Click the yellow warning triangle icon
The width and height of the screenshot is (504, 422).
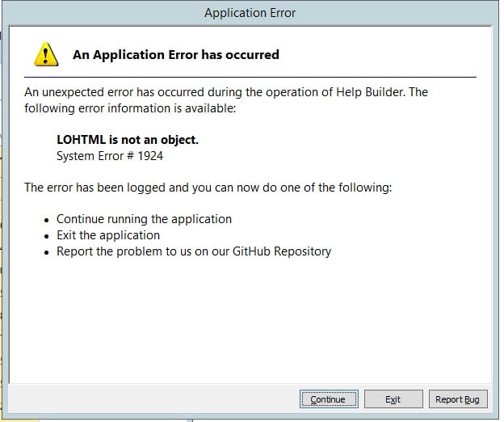[46, 54]
